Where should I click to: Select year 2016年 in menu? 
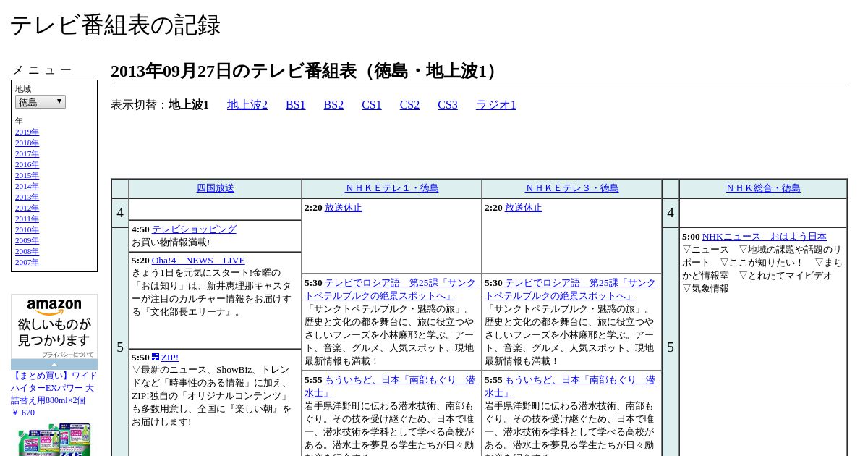pos(27,164)
